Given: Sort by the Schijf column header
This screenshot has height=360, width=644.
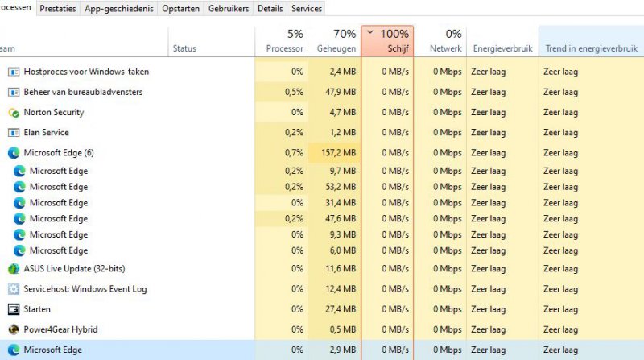Looking at the screenshot, I should pos(387,41).
